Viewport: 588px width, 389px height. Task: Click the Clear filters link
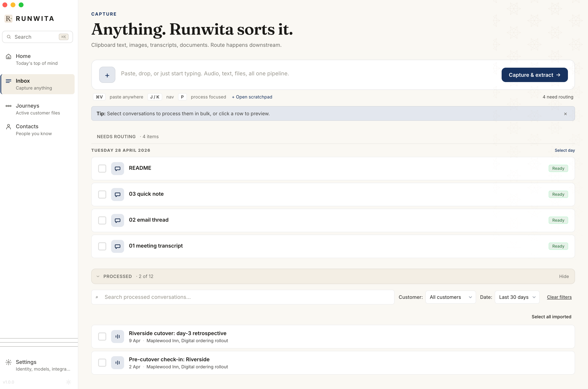click(559, 297)
